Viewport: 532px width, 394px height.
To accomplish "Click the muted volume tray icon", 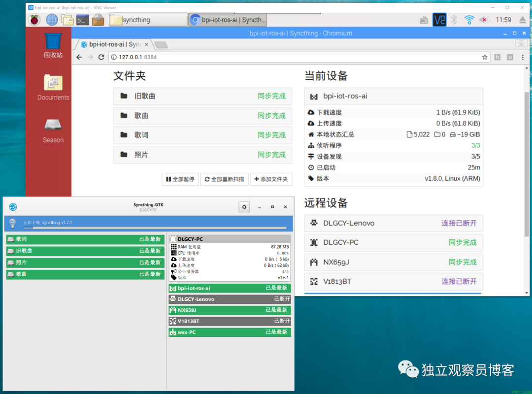I will [x=483, y=20].
